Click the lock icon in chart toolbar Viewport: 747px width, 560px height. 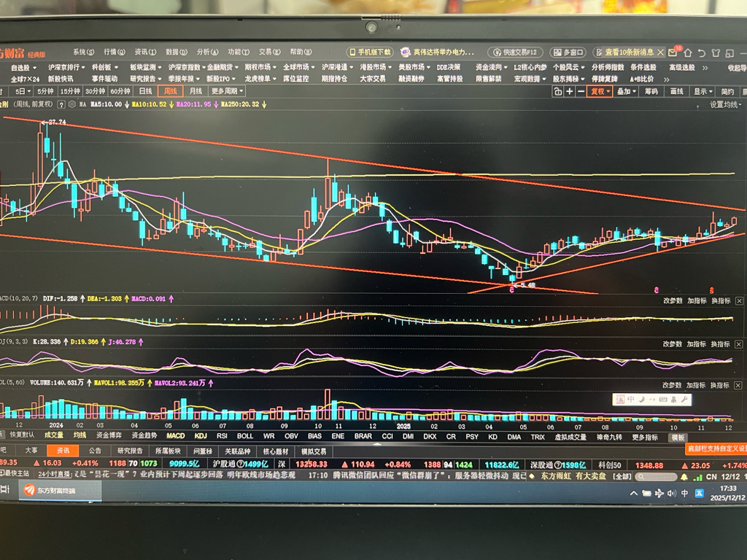tap(558, 91)
